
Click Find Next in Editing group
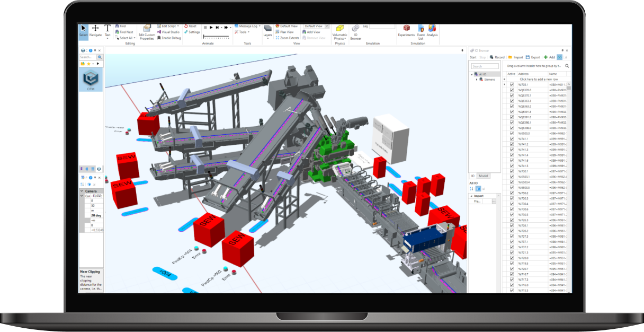coord(124,32)
